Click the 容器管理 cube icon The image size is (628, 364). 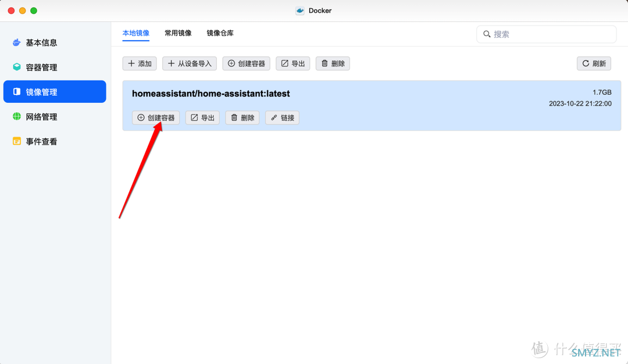pyautogui.click(x=16, y=67)
